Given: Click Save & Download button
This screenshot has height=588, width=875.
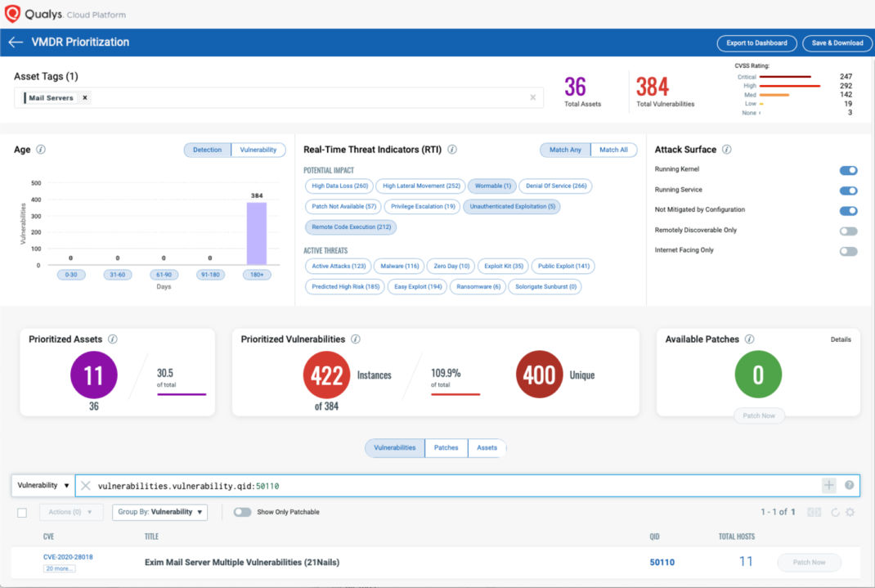Looking at the screenshot, I should tap(837, 43).
